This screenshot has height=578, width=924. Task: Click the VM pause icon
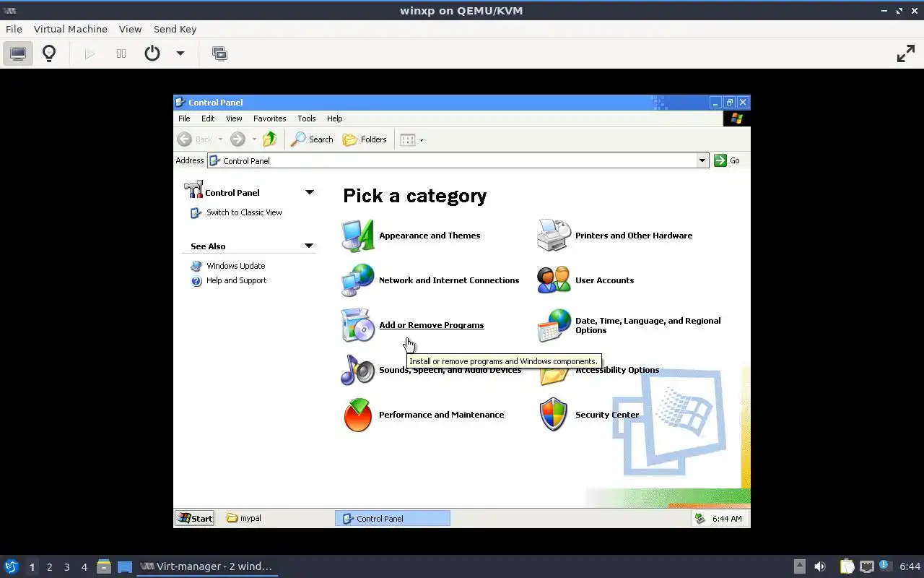click(x=121, y=53)
